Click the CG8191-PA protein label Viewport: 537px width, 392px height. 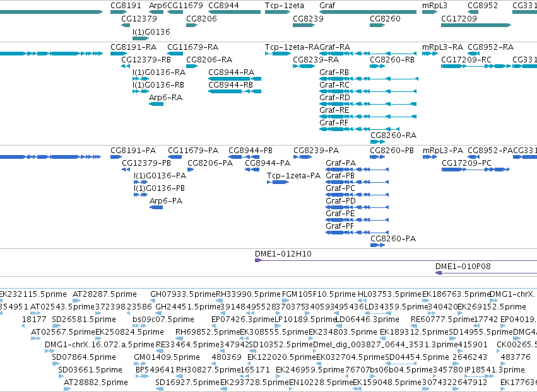pyautogui.click(x=133, y=150)
